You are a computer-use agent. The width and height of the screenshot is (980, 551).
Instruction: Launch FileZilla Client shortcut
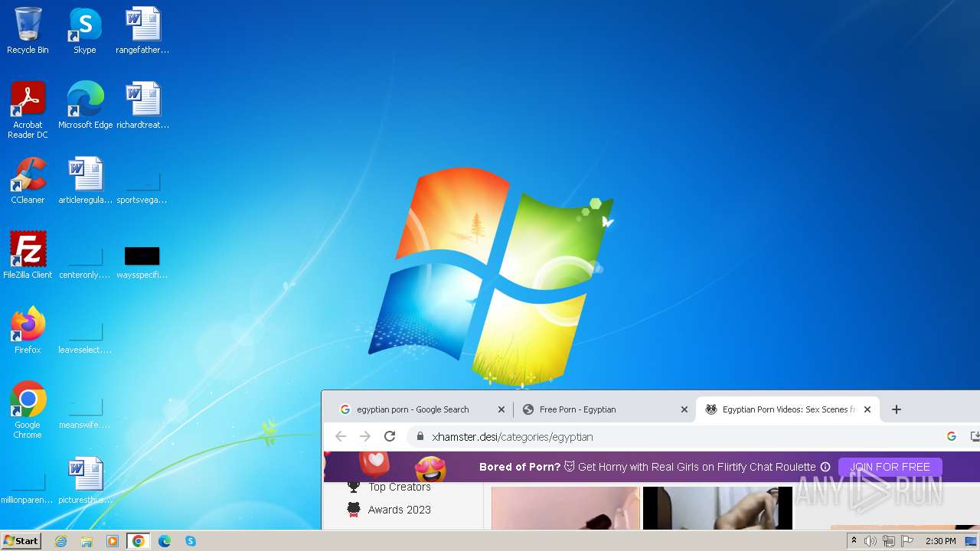(x=28, y=256)
